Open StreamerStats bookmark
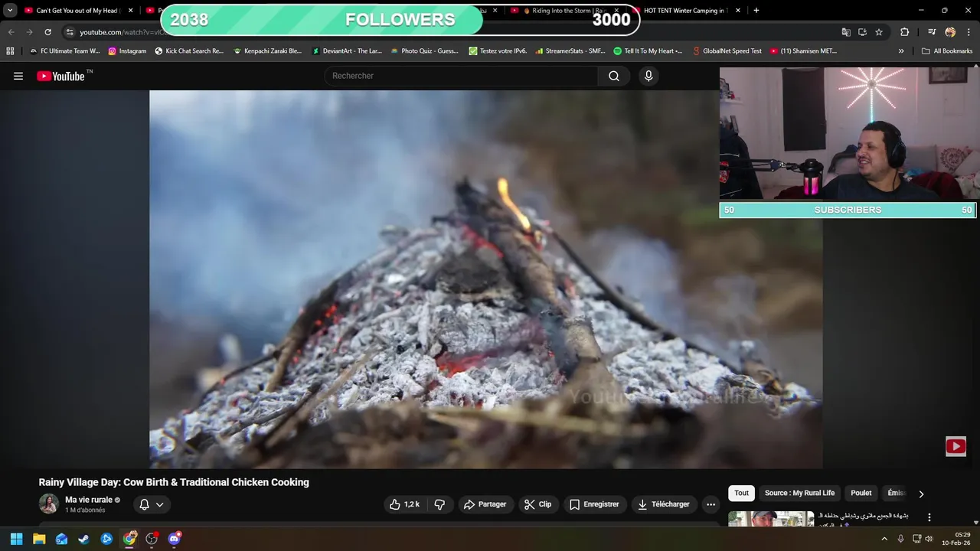The height and width of the screenshot is (551, 980). (570, 51)
